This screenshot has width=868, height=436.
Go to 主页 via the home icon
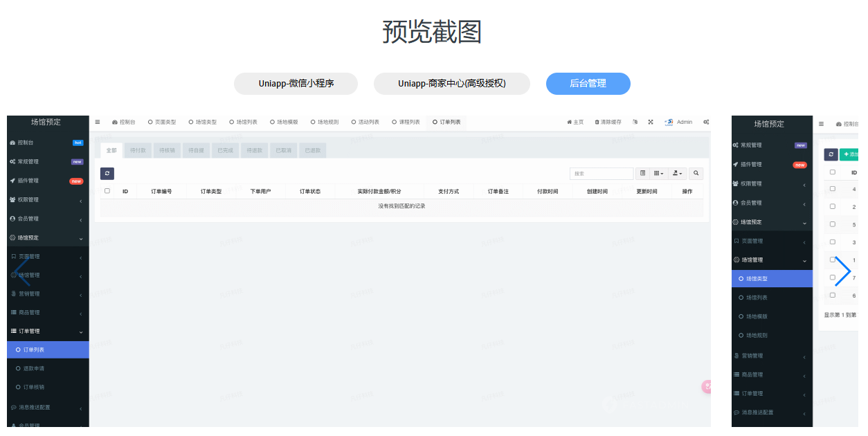point(570,122)
